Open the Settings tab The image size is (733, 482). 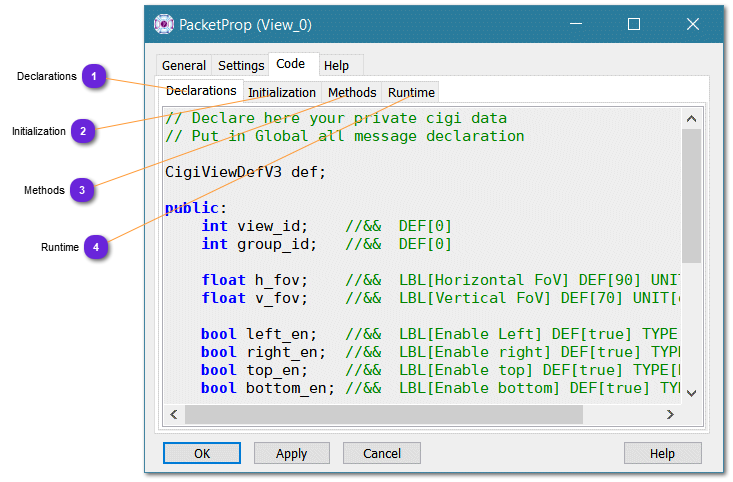pyautogui.click(x=241, y=66)
